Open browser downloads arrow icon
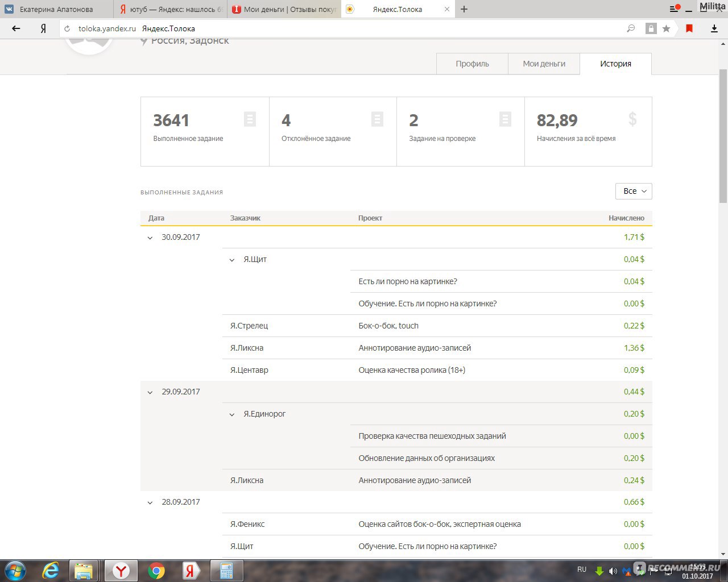The image size is (728, 582). [x=714, y=28]
